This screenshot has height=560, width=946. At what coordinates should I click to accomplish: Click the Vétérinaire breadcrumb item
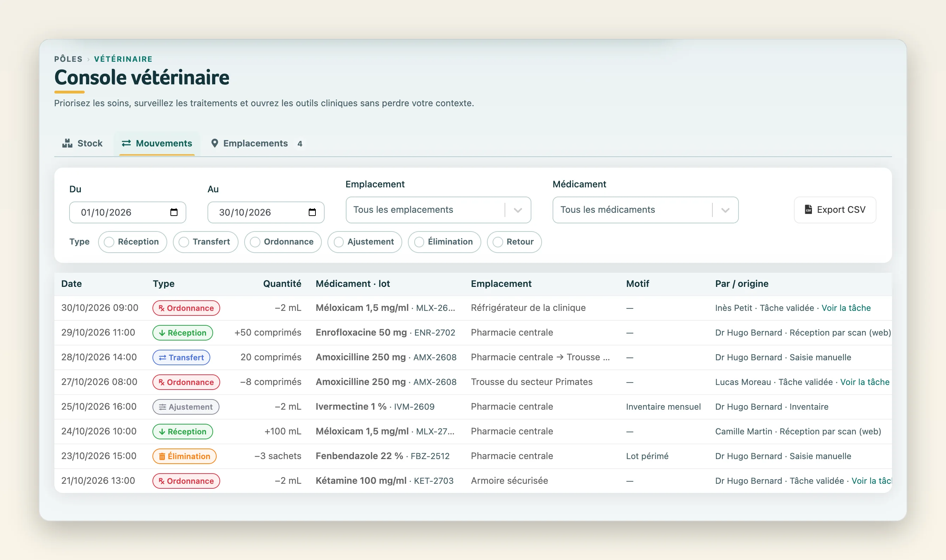[x=123, y=59]
